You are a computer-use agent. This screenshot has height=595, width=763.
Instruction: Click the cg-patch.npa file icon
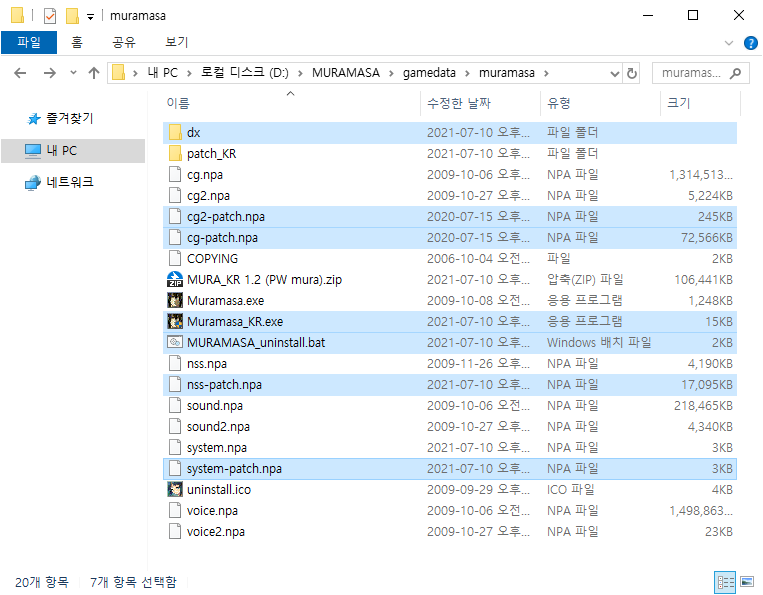175,237
